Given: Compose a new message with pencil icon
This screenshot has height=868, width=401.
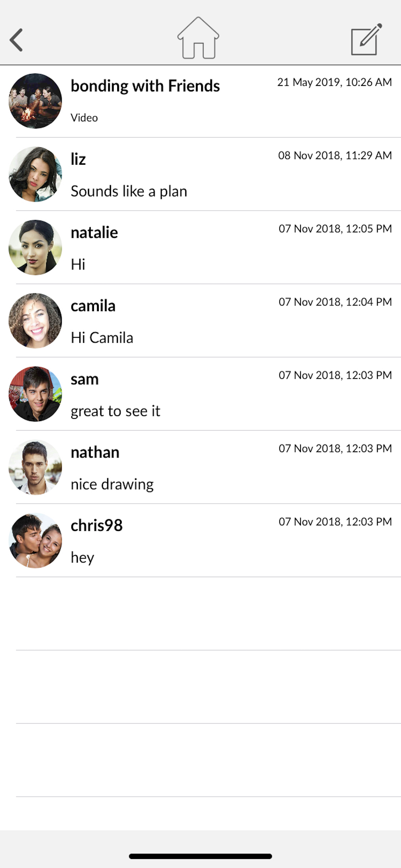Looking at the screenshot, I should click(x=366, y=39).
